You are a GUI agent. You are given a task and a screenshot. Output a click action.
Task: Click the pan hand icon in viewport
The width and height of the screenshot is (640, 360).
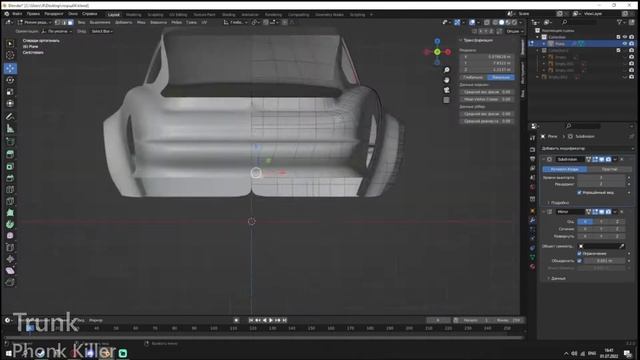447,80
